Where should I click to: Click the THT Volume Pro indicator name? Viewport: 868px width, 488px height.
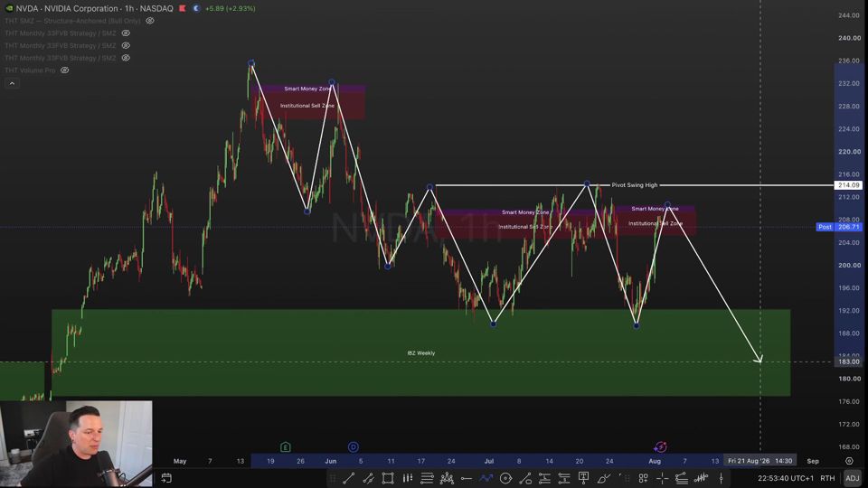30,70
